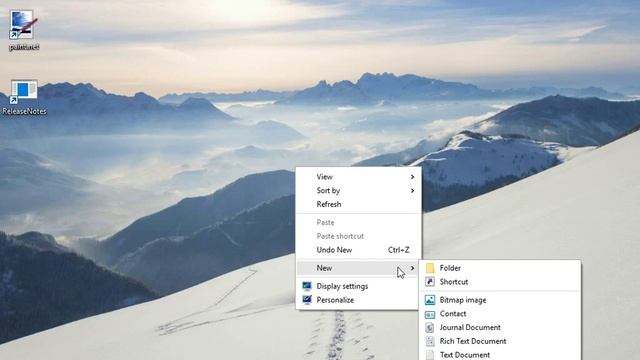Viewport: 640px width, 360px height.
Task: Click the greyed Paste shortcut entry
Action: pos(358,236)
